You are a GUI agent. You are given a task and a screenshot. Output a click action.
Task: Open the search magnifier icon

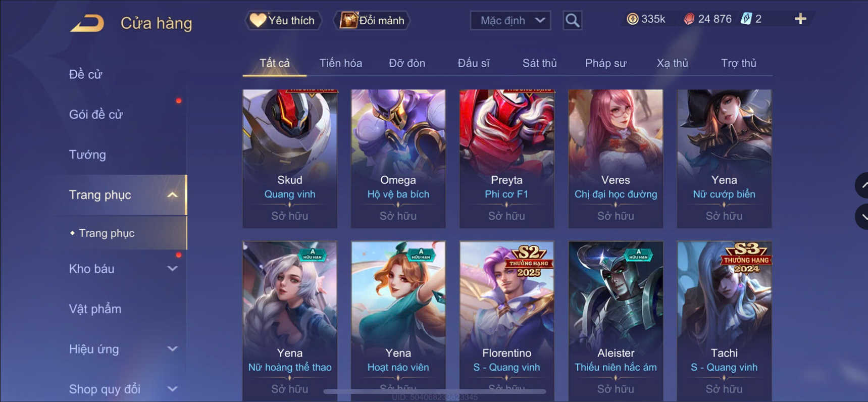[572, 21]
